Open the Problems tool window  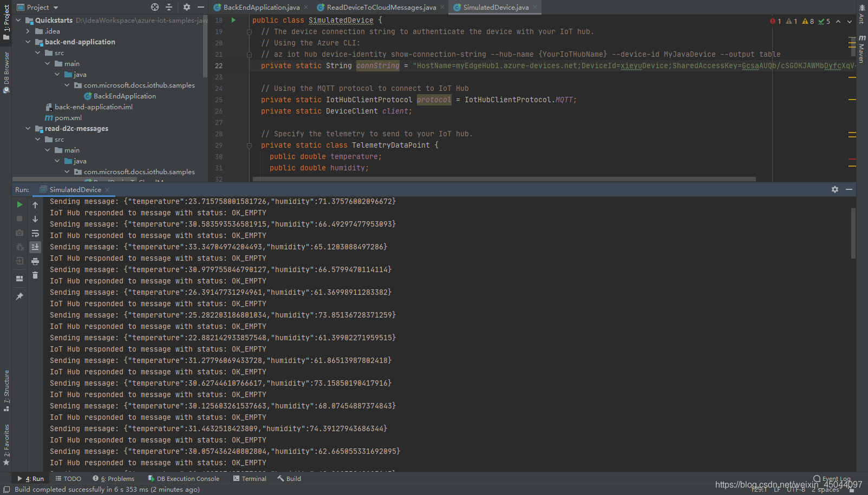(x=114, y=478)
